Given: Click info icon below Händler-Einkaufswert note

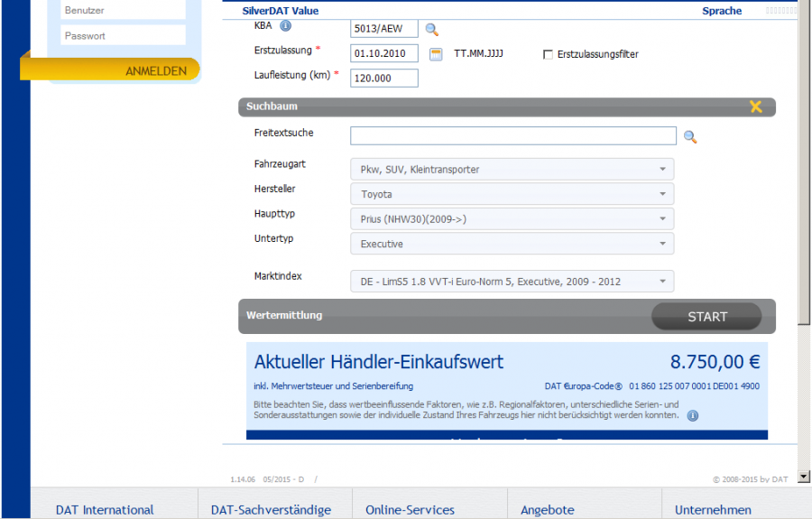Looking at the screenshot, I should tap(693, 416).
